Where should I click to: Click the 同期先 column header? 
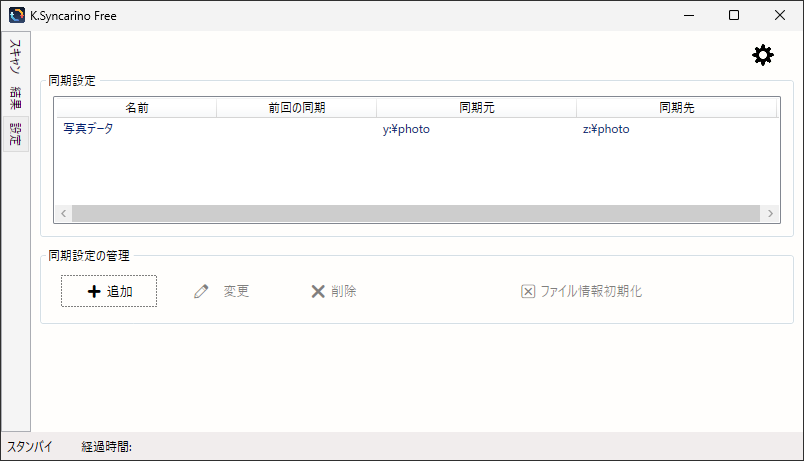(676, 108)
